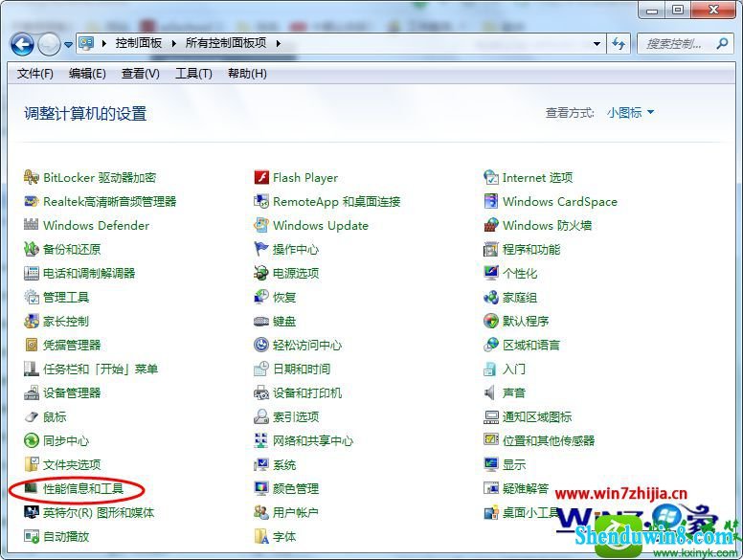
Task: Click the 区域和语言 globe icon
Action: 491,345
